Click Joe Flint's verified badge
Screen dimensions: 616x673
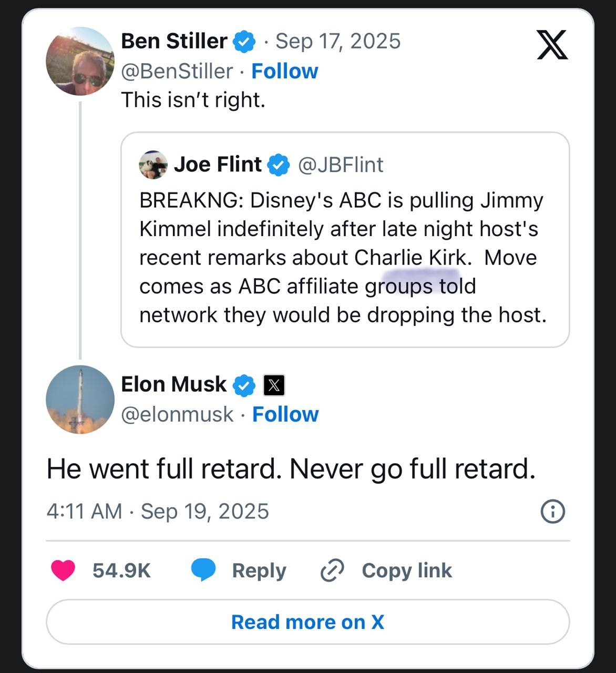(279, 165)
